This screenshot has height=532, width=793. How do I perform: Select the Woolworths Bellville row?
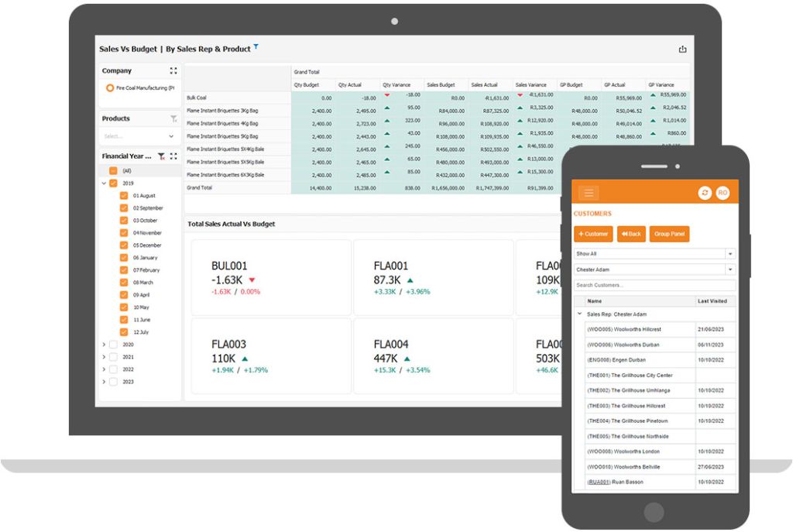coord(660,467)
